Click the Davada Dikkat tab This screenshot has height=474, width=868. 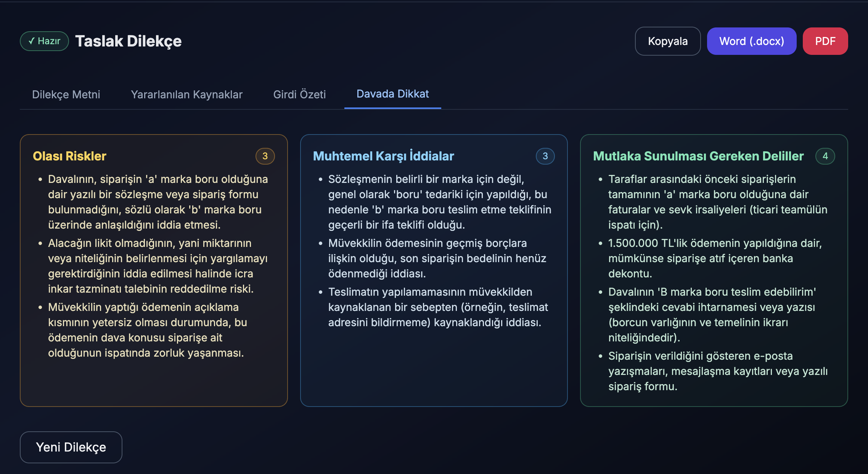[392, 94]
